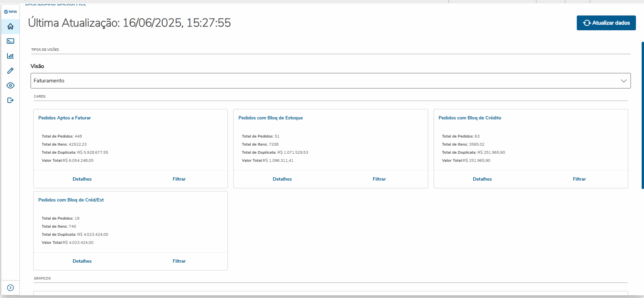Open Detalhes for Pedidos com Bloq de Créd/Est
644x298 pixels.
click(82, 261)
